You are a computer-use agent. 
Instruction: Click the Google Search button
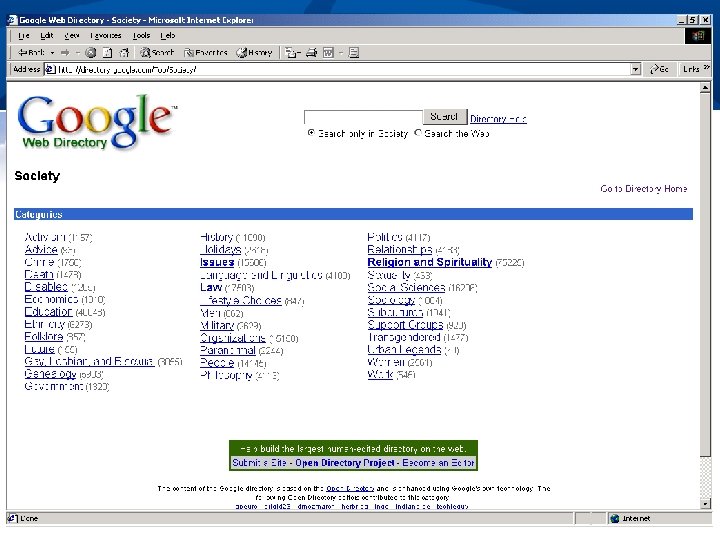click(x=444, y=117)
